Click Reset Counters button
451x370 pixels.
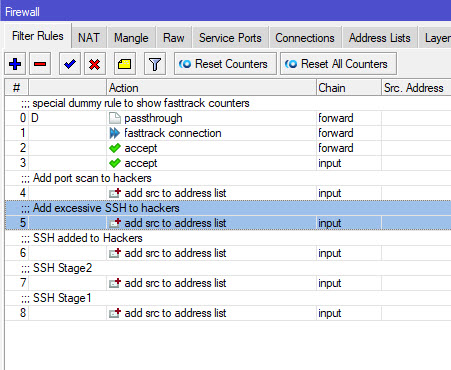click(225, 64)
